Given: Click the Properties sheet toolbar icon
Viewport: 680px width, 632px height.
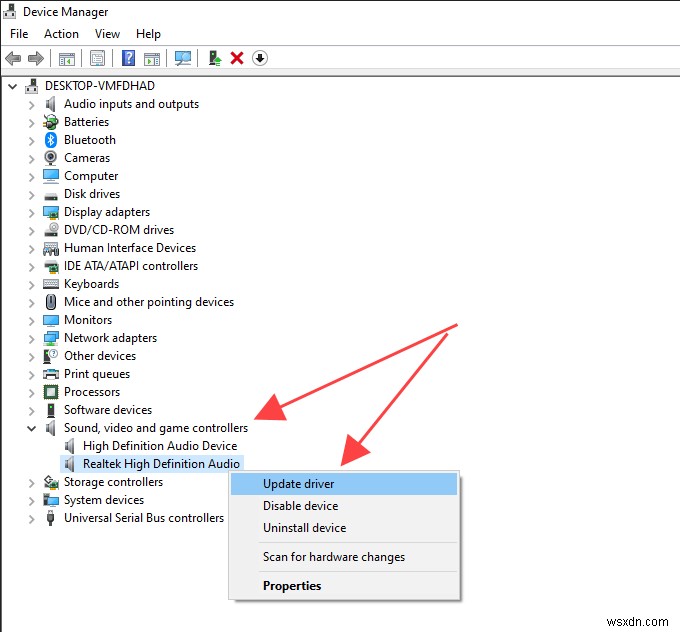Looking at the screenshot, I should [97, 58].
